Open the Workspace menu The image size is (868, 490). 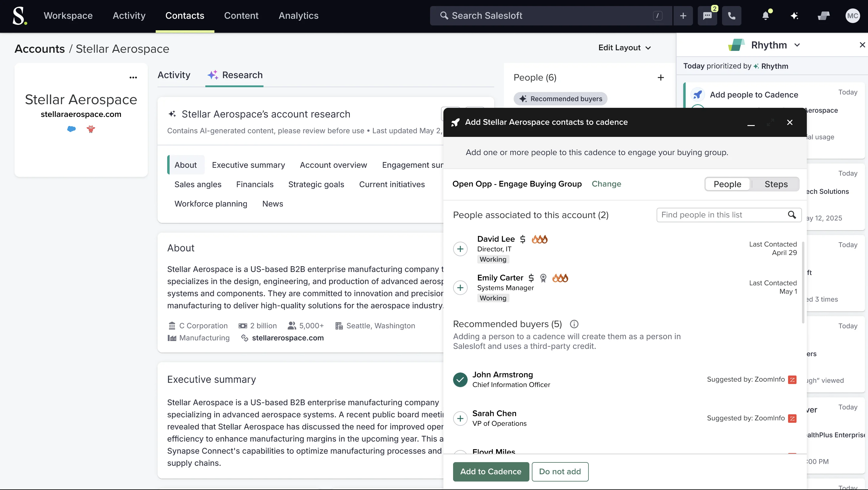(x=68, y=16)
